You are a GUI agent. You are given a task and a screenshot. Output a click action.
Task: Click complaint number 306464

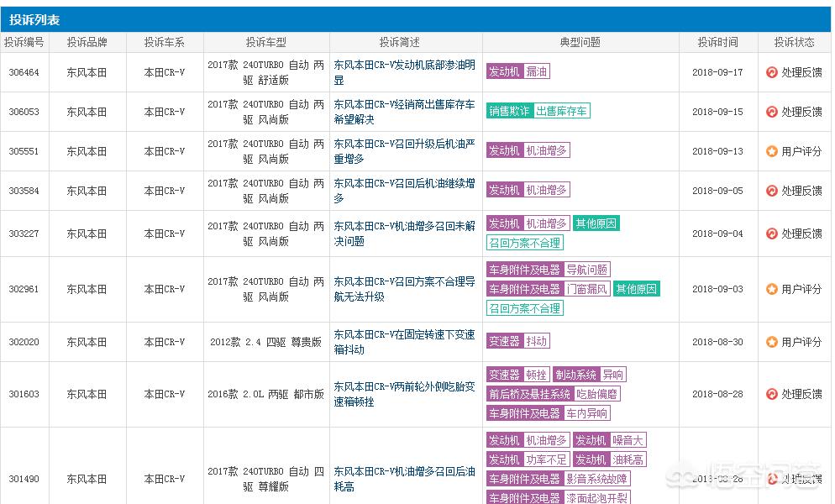click(24, 72)
